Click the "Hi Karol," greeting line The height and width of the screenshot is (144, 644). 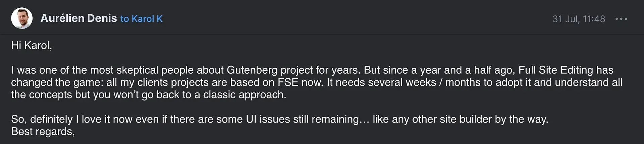(x=32, y=45)
